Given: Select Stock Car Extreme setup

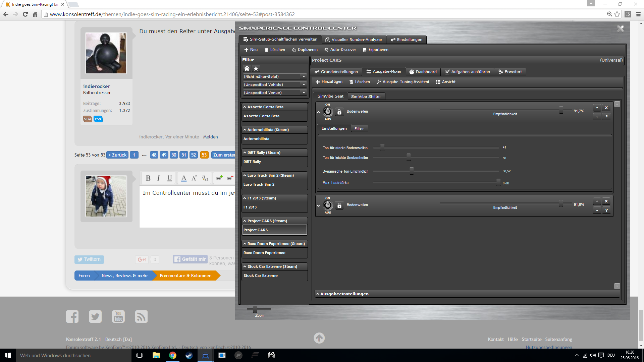Looking at the screenshot, I should click(274, 276).
